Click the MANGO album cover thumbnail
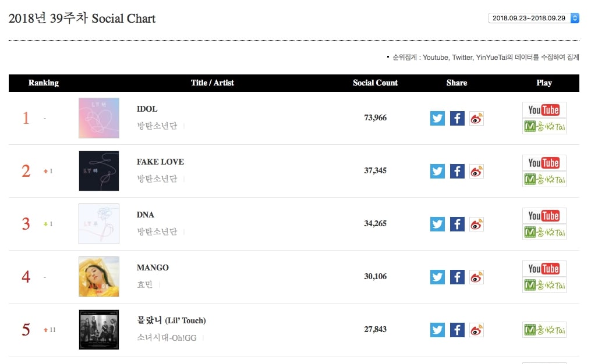 (x=99, y=277)
